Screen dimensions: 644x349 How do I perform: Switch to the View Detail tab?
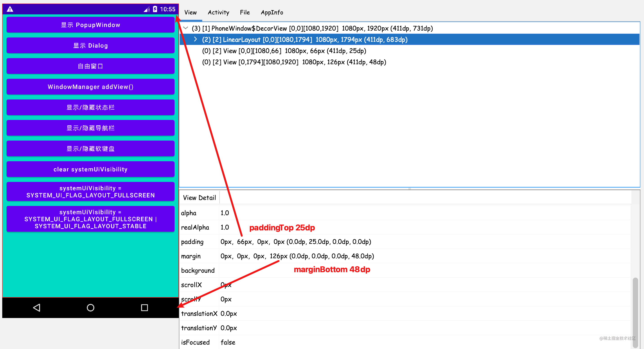(199, 197)
